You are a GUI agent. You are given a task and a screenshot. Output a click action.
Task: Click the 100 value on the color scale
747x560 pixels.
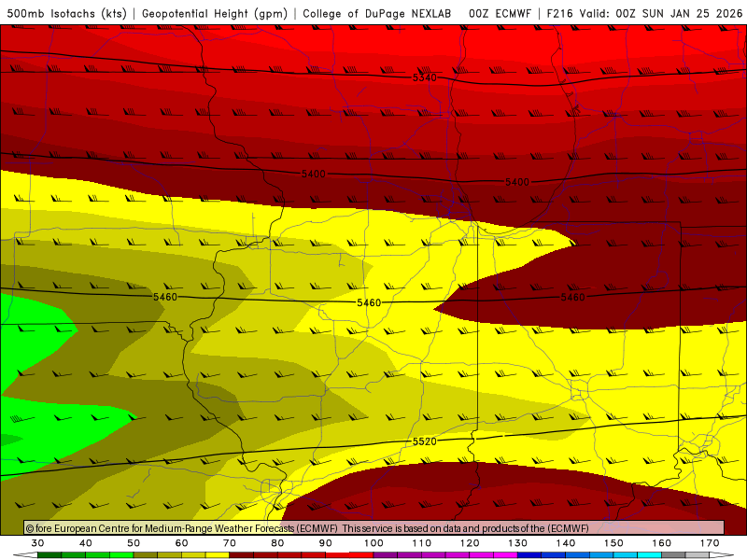[x=373, y=543]
